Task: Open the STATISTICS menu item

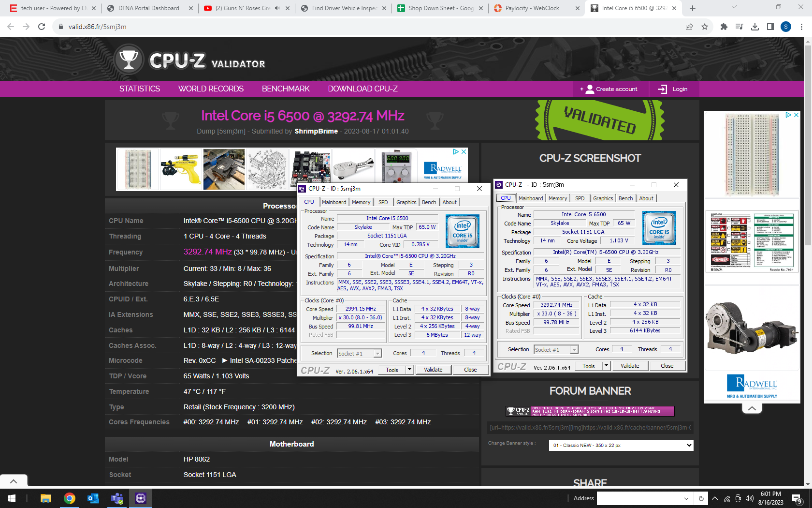Action: 140,89
